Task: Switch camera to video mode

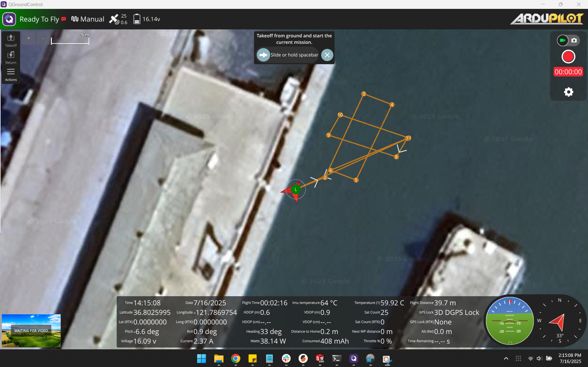Action: pos(563,40)
